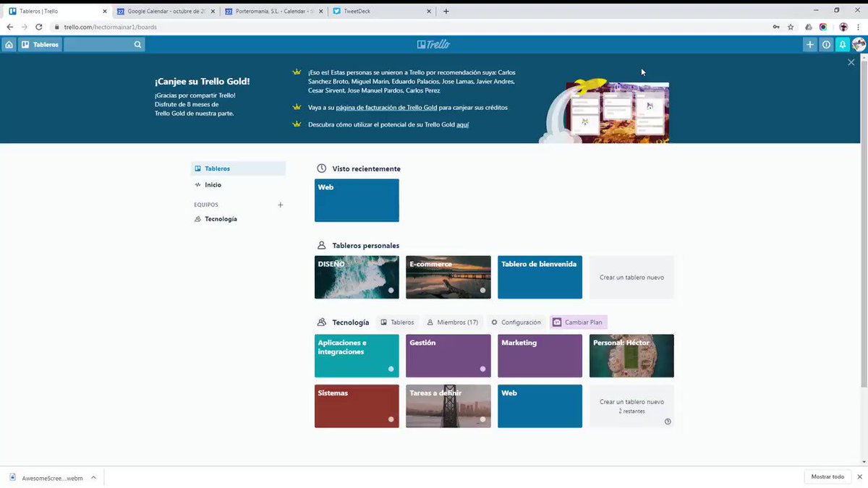
Task: Click the plus create icon in header
Action: [809, 44]
